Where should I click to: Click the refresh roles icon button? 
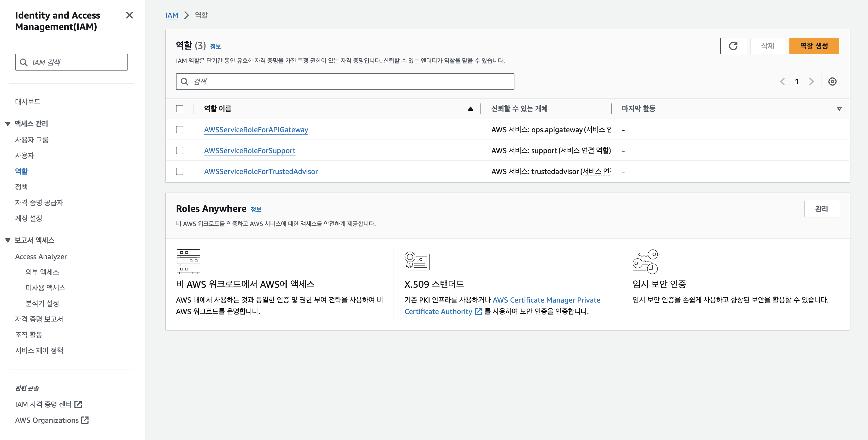click(x=733, y=46)
